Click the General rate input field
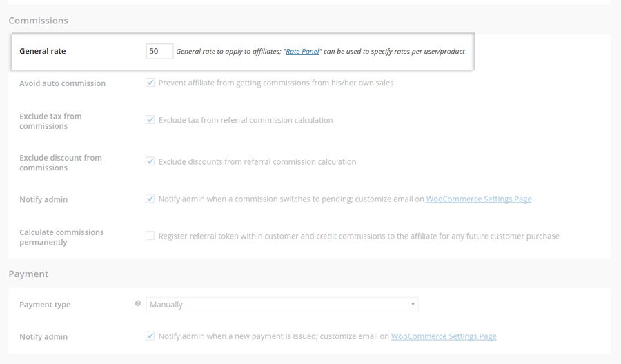621x364 pixels. pos(159,51)
